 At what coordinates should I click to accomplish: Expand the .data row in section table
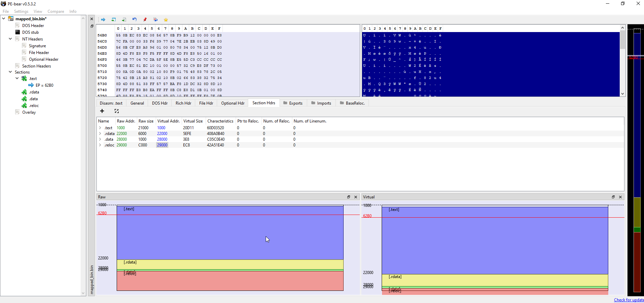point(100,139)
